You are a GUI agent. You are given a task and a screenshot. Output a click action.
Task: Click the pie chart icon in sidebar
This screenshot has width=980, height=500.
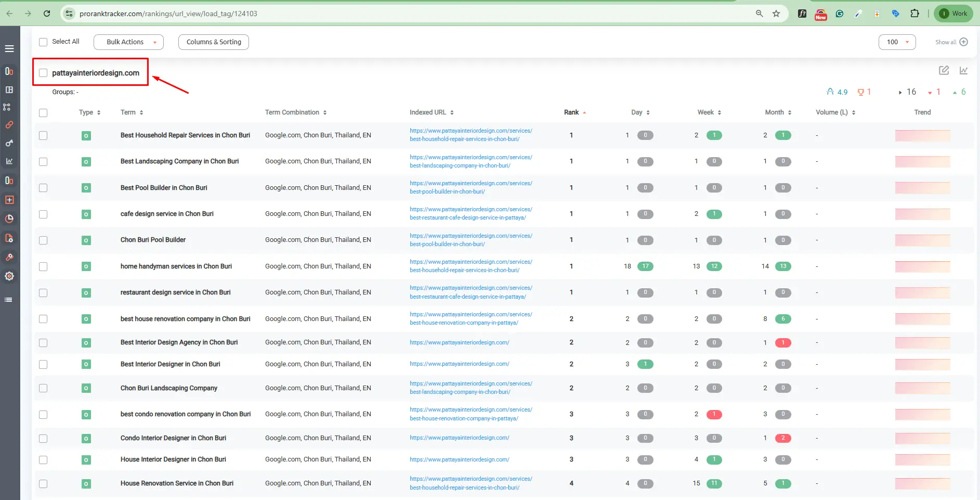click(9, 219)
